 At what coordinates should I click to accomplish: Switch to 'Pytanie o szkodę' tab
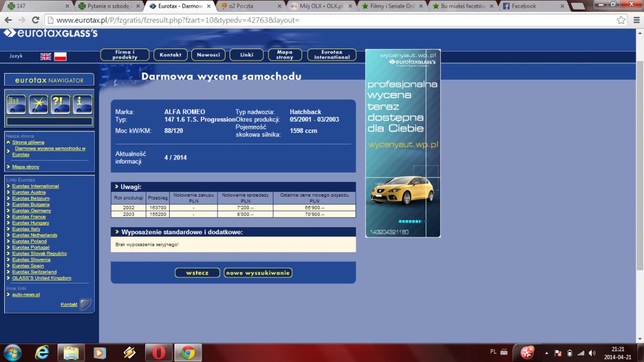[x=109, y=6]
